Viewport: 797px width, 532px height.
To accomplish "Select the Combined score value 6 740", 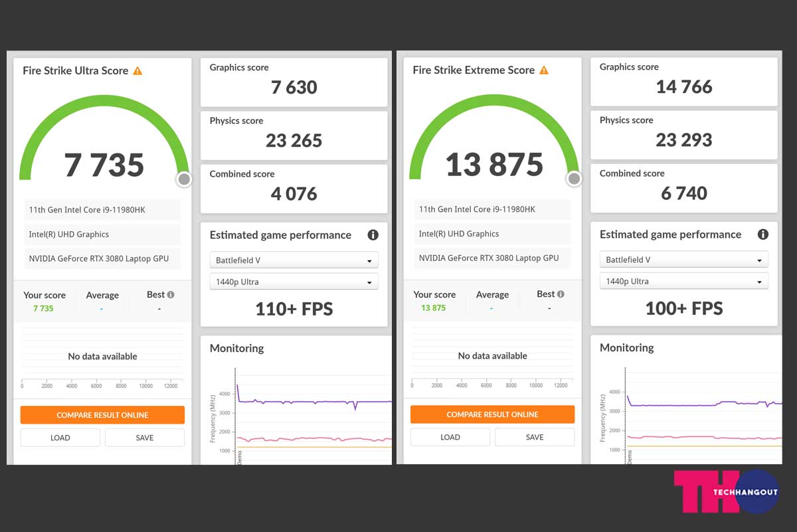I will pos(684,193).
